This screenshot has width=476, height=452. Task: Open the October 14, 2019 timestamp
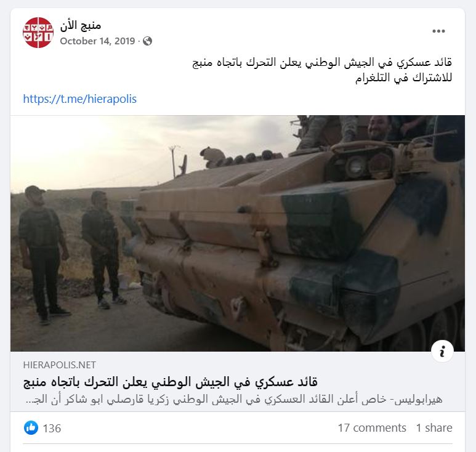(97, 41)
